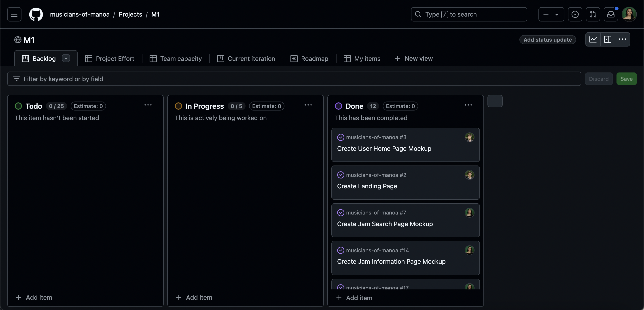
Task: Add item to Todo column
Action: pos(34,297)
